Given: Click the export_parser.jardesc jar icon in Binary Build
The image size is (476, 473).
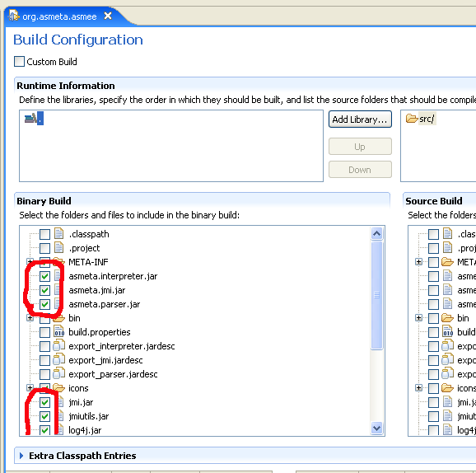Looking at the screenshot, I should pos(59,373).
